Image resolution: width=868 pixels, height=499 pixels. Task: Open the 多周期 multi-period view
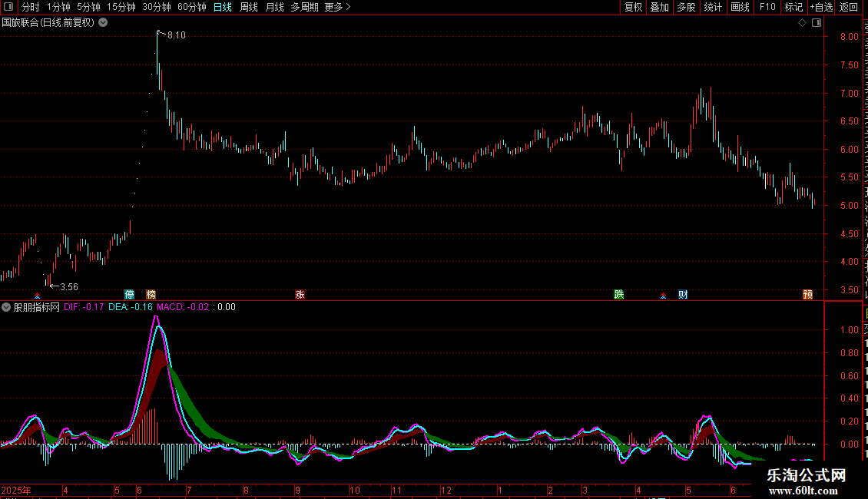pyautogui.click(x=304, y=7)
